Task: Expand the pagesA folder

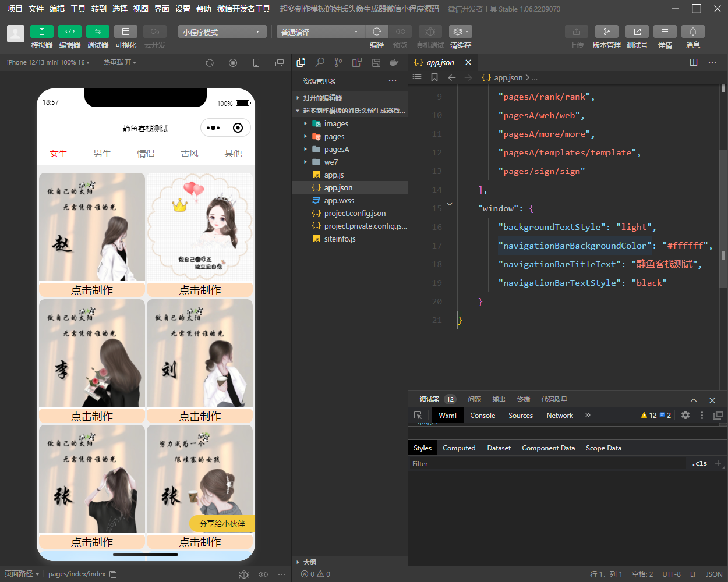Action: click(336, 150)
